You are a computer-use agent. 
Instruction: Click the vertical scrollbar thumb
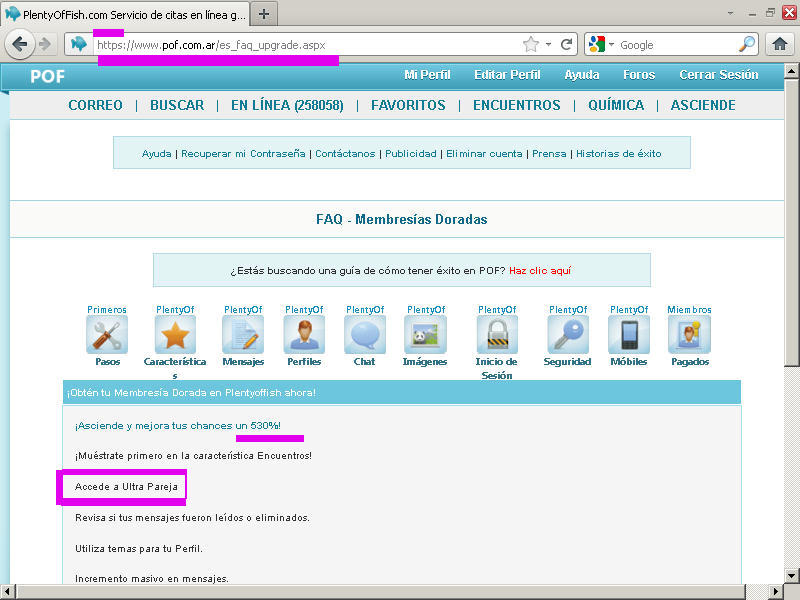(791, 222)
